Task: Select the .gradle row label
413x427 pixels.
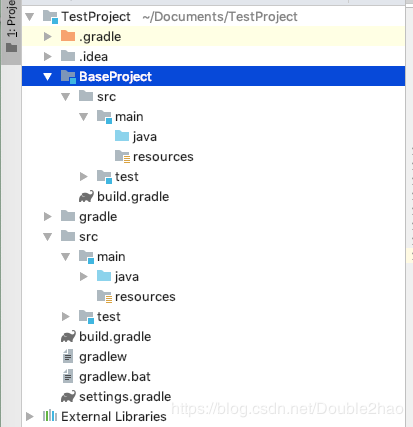Action: [x=100, y=37]
